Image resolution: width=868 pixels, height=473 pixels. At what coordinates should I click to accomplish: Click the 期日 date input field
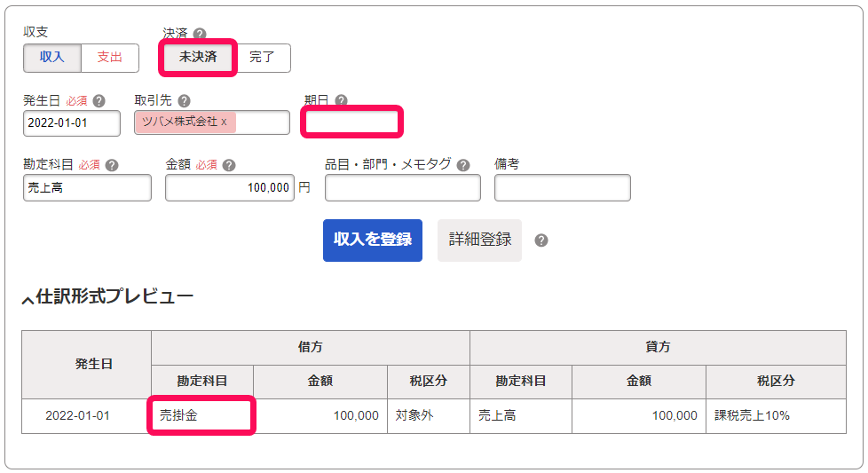pyautogui.click(x=351, y=122)
